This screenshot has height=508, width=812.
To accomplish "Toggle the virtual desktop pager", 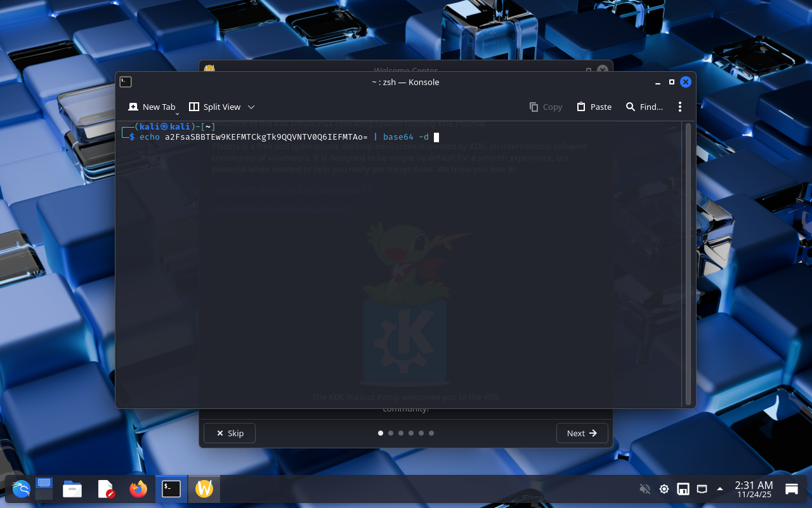I will click(44, 489).
